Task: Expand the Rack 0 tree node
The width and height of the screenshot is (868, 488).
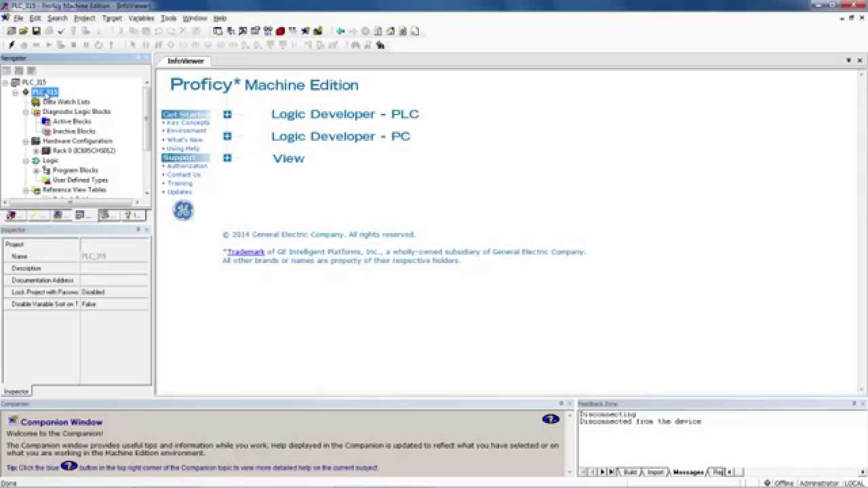Action: click(36, 150)
